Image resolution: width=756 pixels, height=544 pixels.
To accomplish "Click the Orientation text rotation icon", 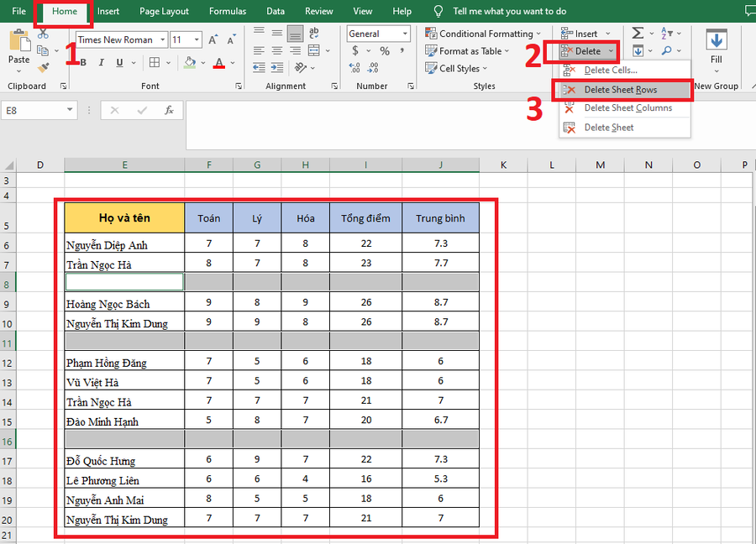I will (301, 67).
